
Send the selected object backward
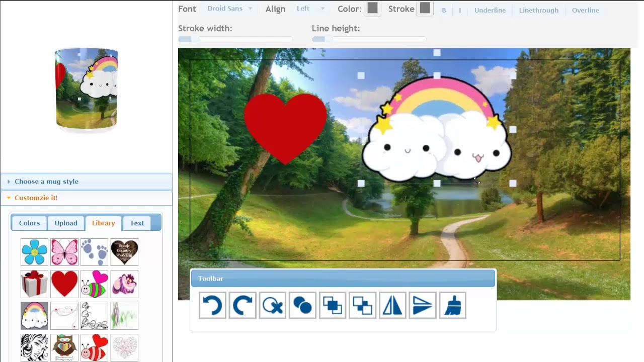pyautogui.click(x=362, y=305)
